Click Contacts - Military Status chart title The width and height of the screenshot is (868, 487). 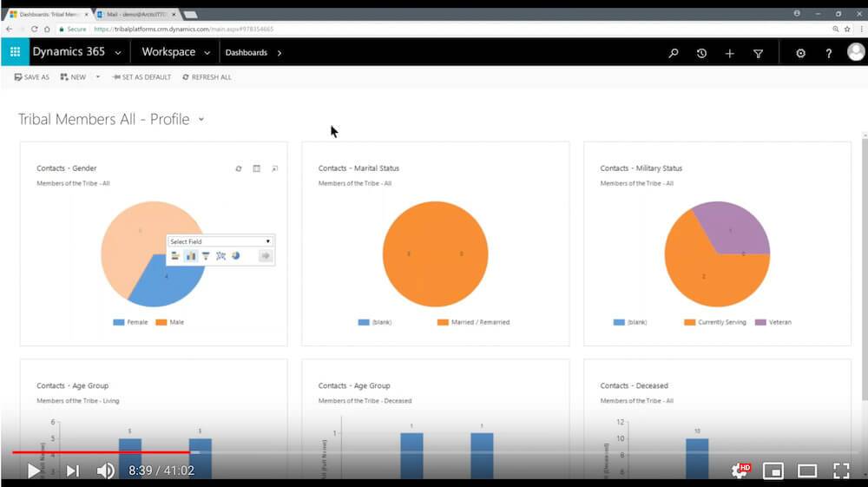tap(641, 168)
